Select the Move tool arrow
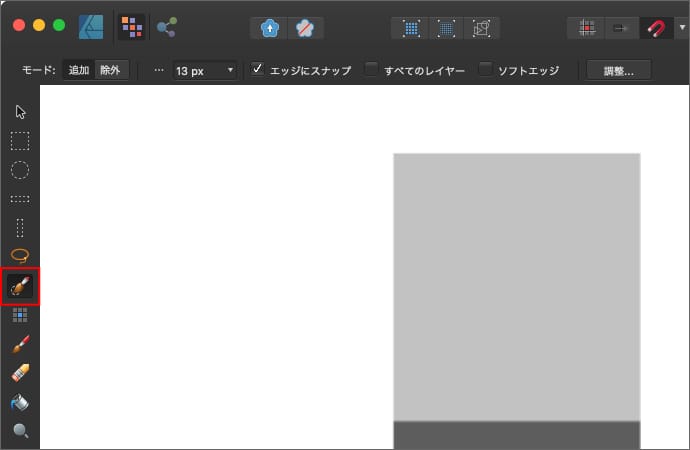Image resolution: width=690 pixels, height=450 pixels. coord(20,111)
